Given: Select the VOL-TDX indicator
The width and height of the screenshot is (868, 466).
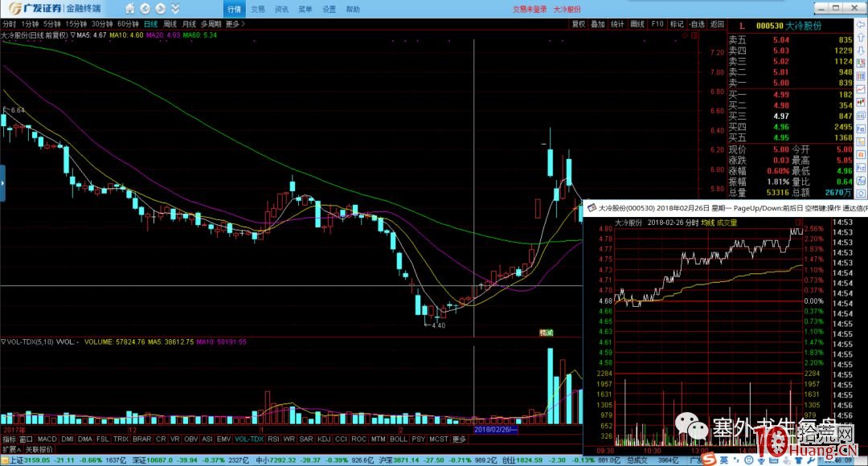Looking at the screenshot, I should click(x=249, y=439).
